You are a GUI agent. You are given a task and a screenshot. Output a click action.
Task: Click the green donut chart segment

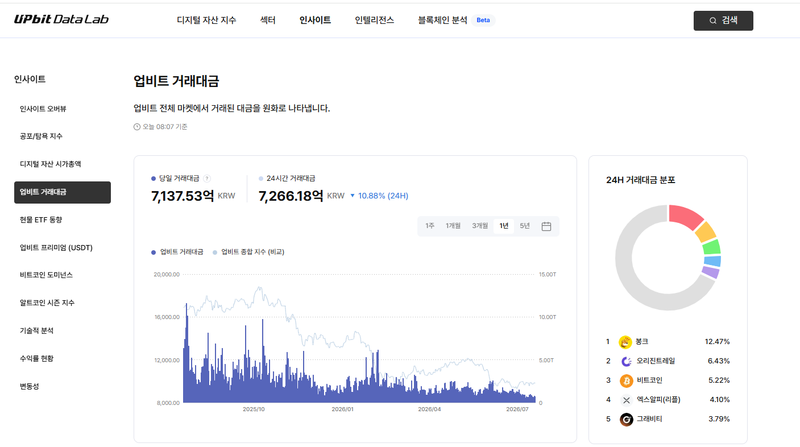(712, 247)
